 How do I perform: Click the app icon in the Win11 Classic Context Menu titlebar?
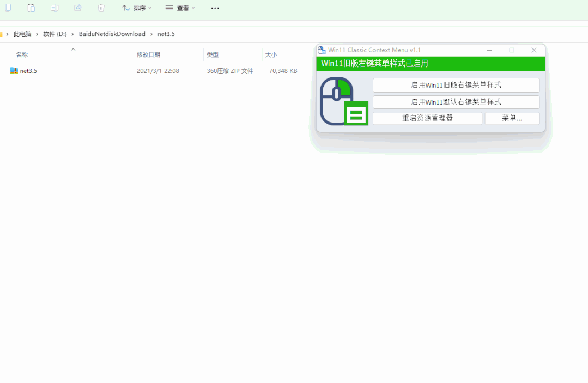(322, 50)
